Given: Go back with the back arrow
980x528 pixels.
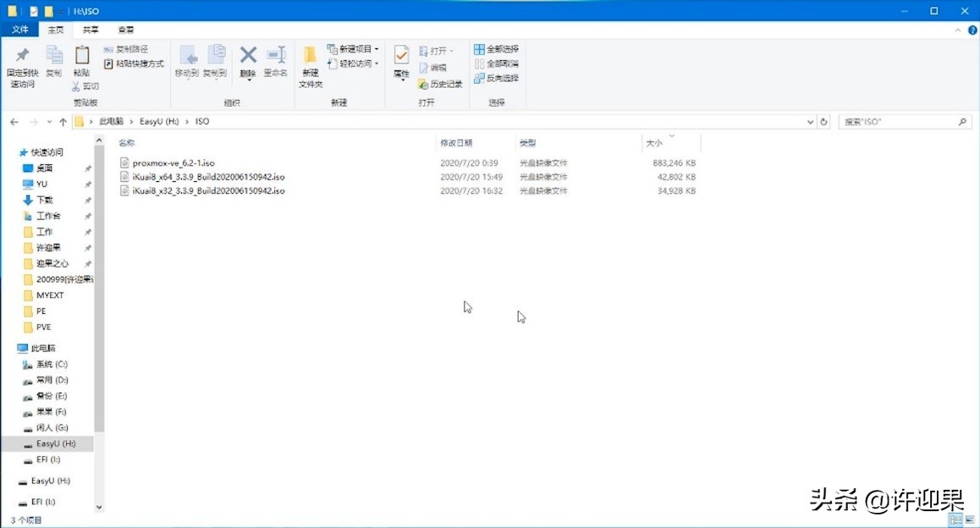Looking at the screenshot, I should [14, 122].
